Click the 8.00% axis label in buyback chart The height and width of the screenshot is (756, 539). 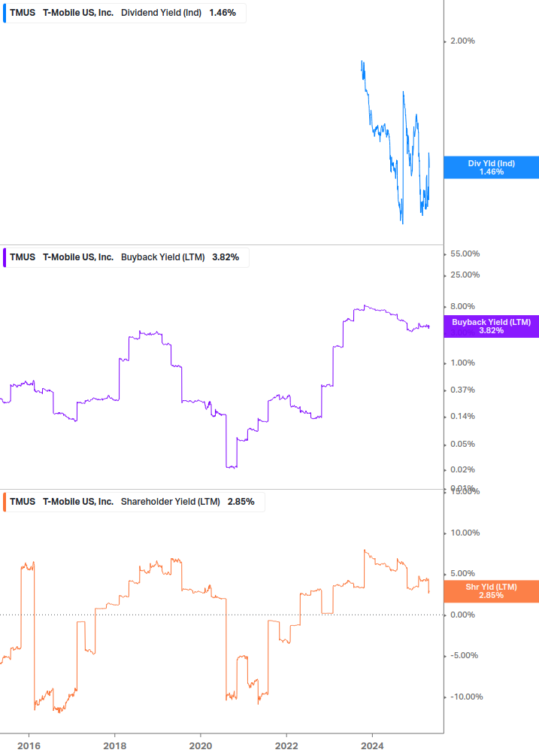click(462, 306)
